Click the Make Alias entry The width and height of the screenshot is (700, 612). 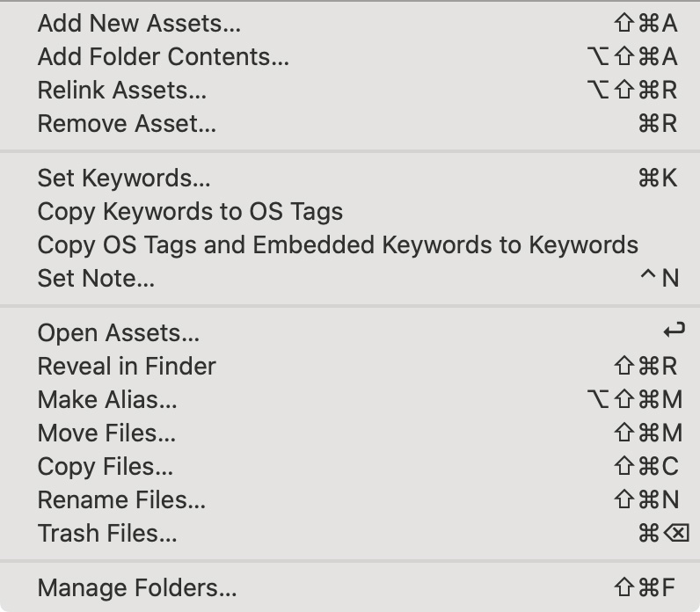350,399
